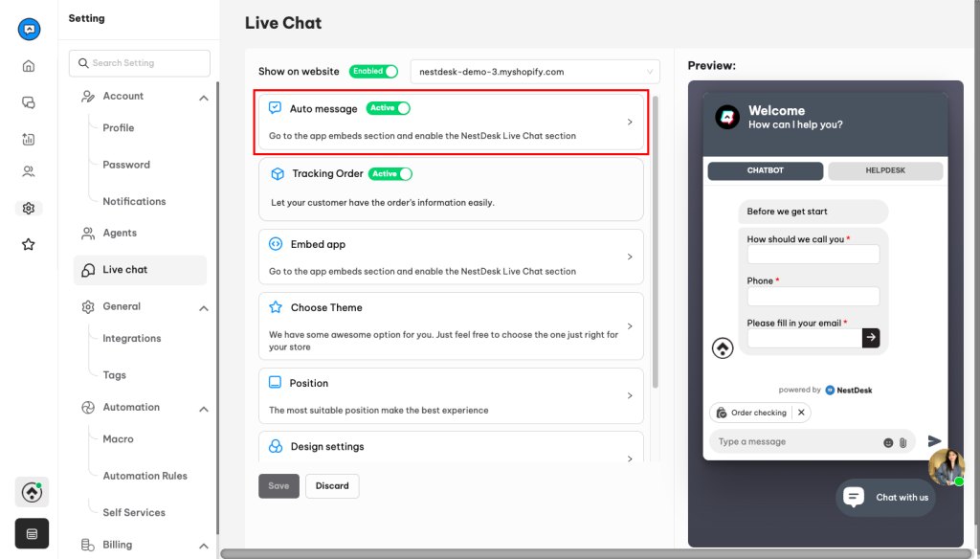Select Live chat in settings menu

coord(140,270)
